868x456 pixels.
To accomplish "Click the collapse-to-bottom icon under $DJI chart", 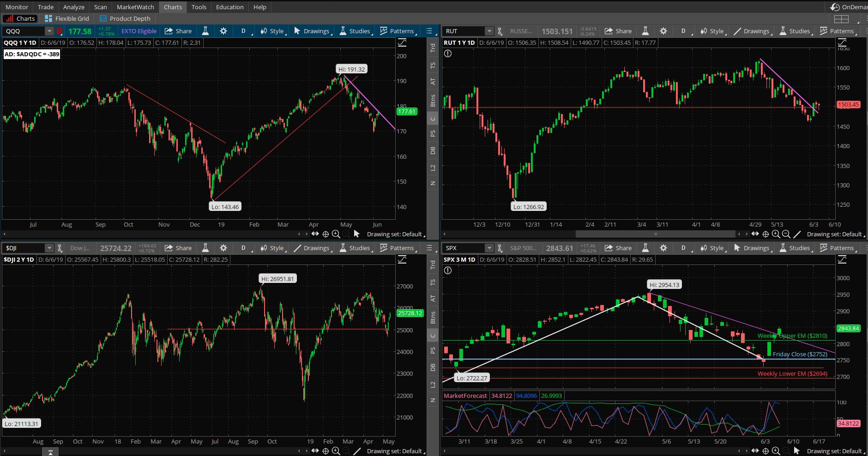I will pos(50,452).
